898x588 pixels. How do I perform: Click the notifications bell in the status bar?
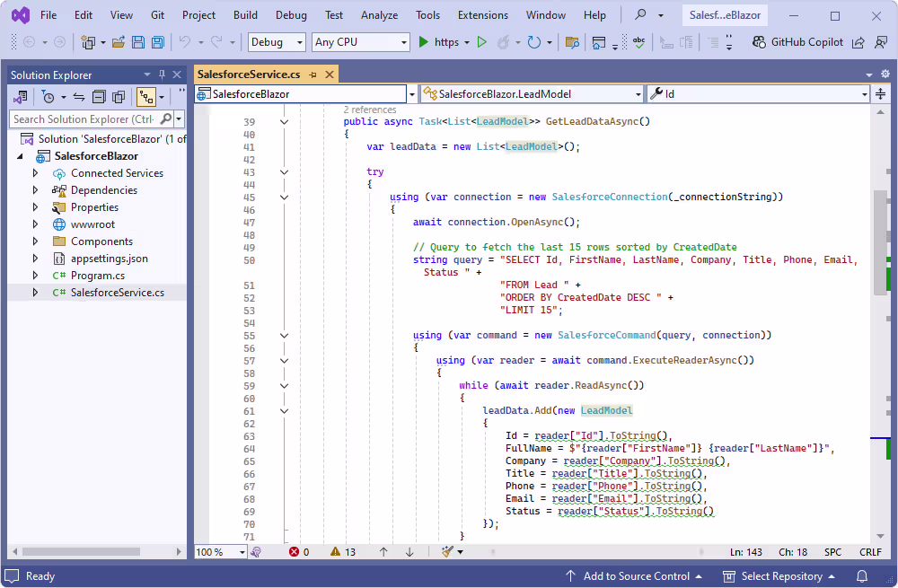[861, 575]
